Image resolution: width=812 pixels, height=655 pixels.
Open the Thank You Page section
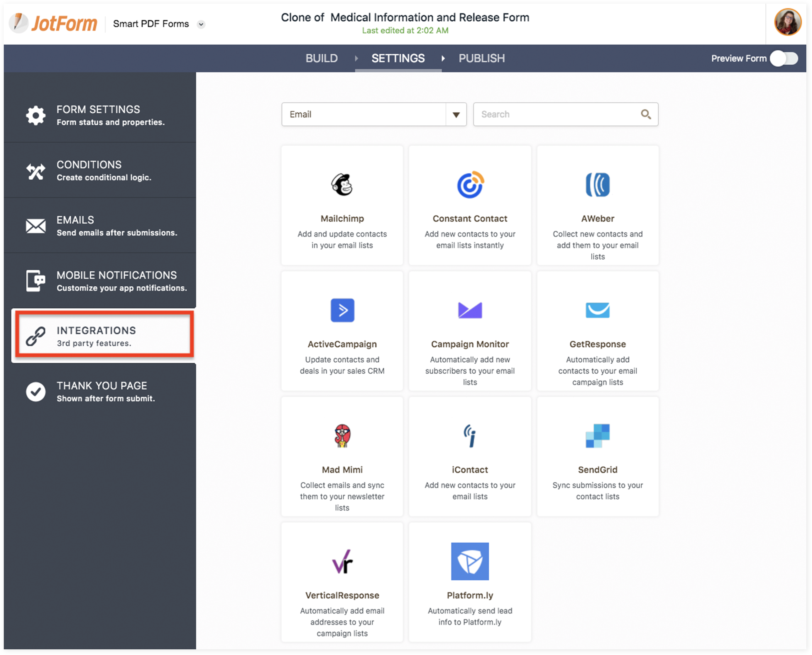click(x=102, y=391)
